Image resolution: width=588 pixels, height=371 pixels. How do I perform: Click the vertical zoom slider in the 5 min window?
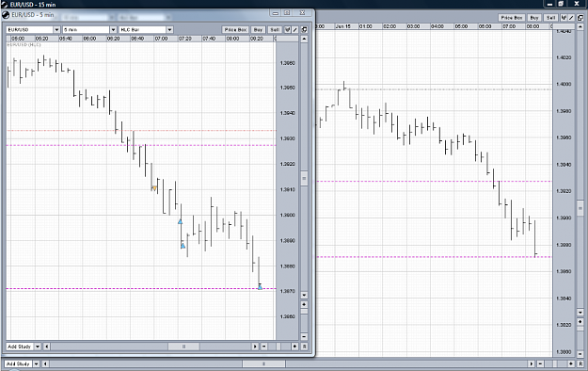click(x=304, y=312)
